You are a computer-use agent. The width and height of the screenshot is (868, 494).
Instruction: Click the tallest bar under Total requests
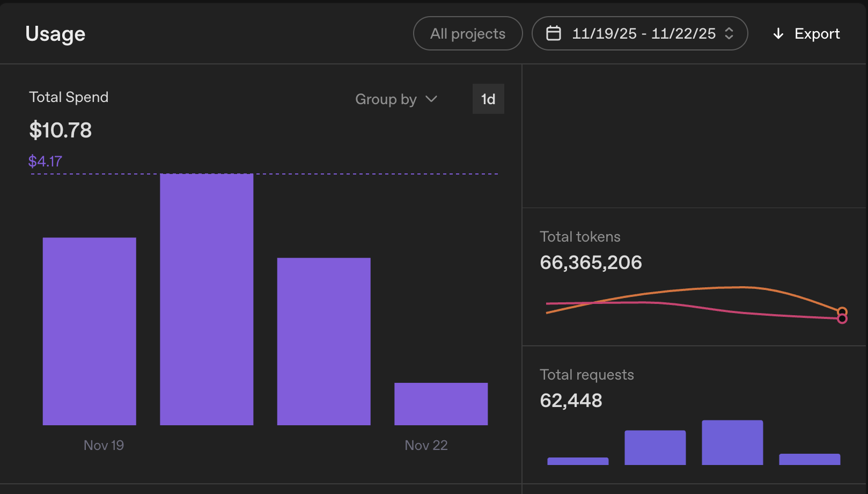click(732, 441)
